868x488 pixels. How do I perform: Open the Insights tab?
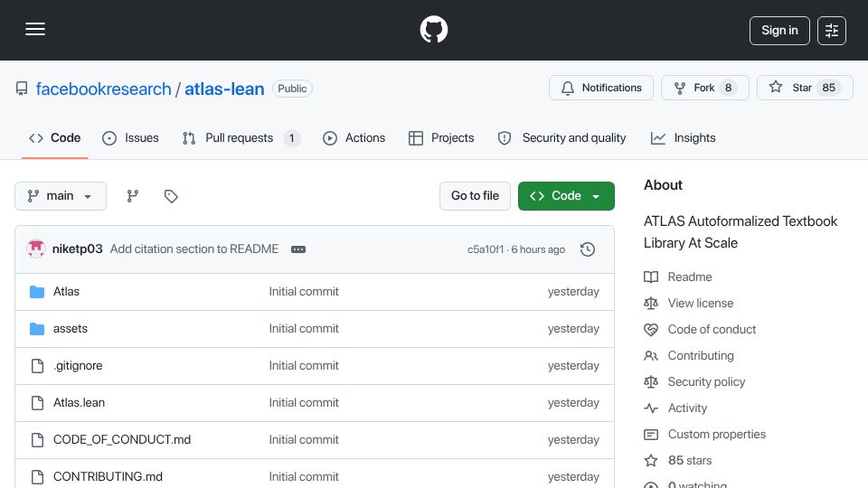click(684, 137)
